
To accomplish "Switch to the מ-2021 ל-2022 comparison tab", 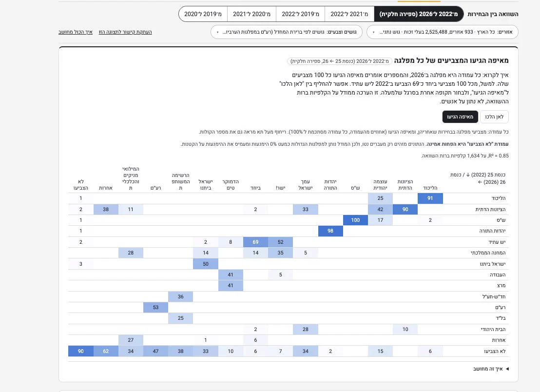I will coord(349,14).
